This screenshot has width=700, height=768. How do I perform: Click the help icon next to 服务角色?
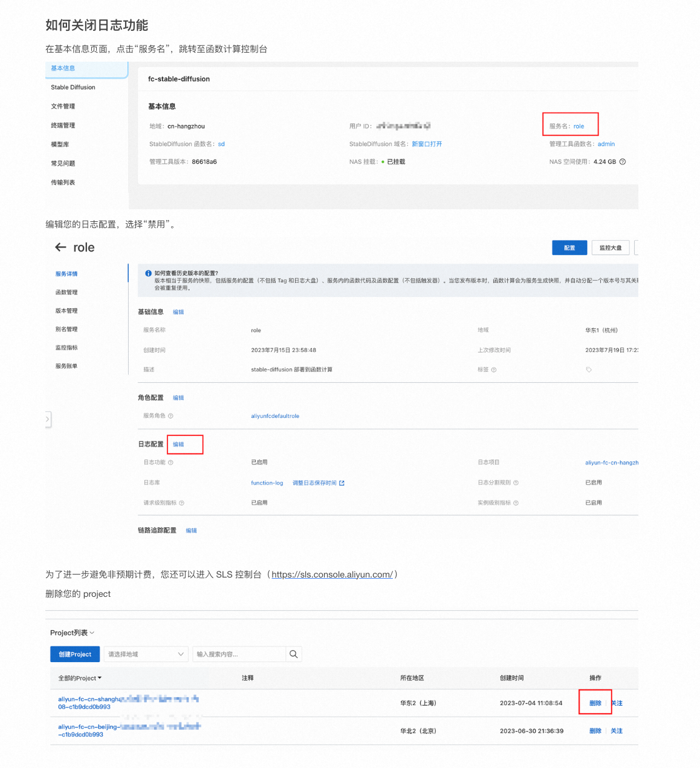point(170,416)
